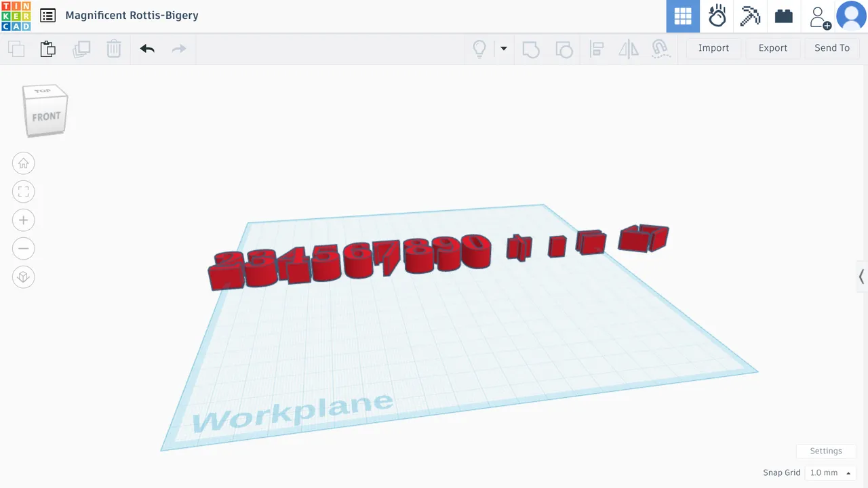
Task: Click the Delete trash icon
Action: (x=114, y=49)
